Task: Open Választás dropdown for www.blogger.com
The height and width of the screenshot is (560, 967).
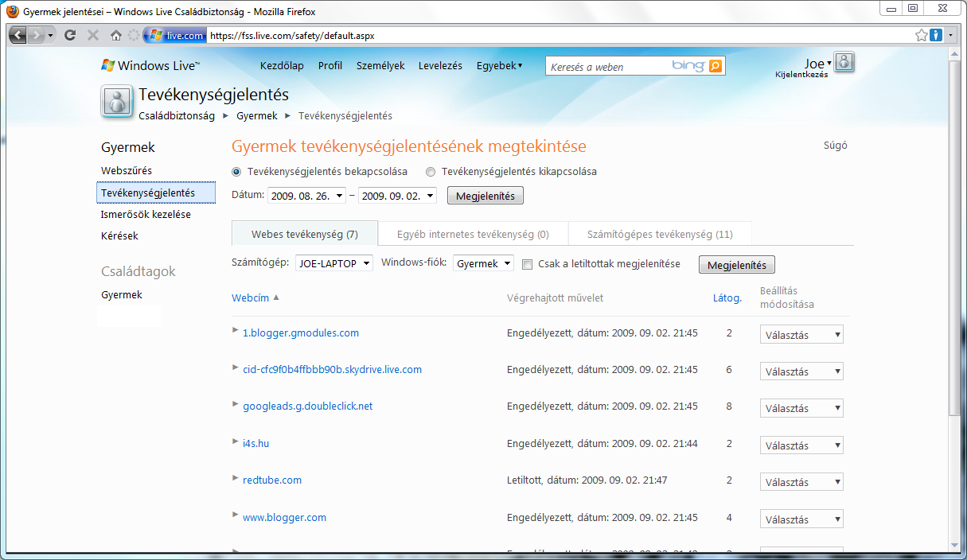Action: [801, 519]
